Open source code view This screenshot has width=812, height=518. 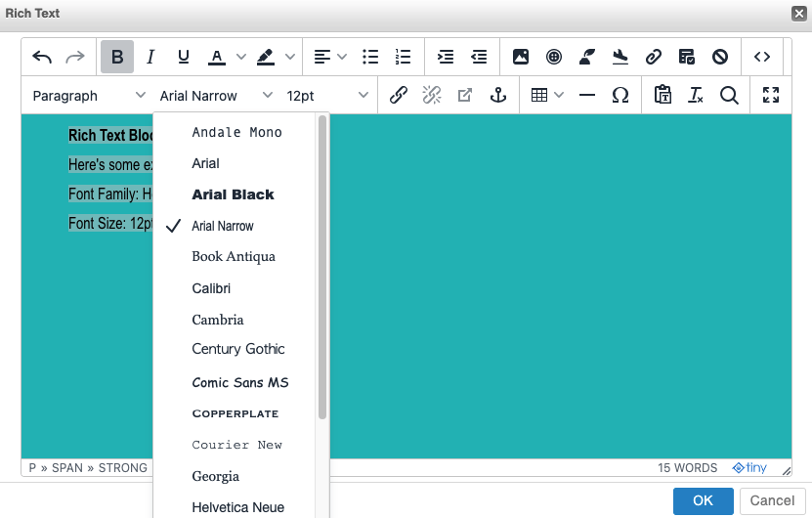(x=762, y=57)
